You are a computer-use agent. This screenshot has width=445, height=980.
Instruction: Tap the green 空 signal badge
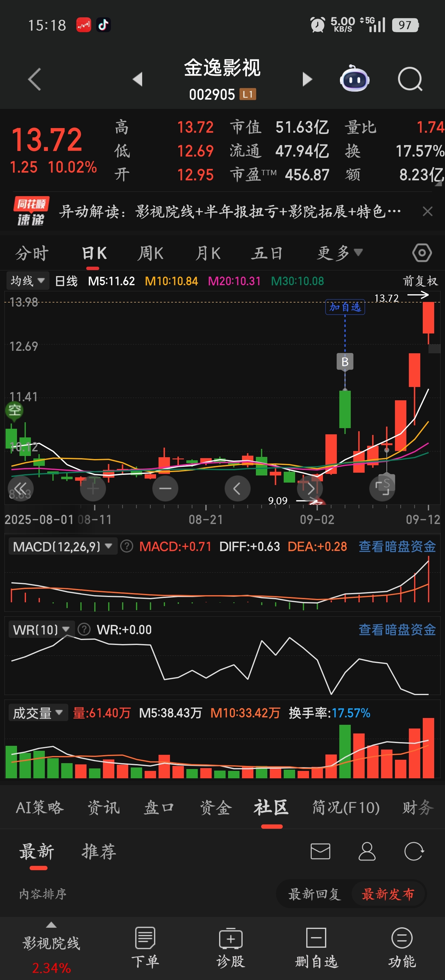[15, 411]
